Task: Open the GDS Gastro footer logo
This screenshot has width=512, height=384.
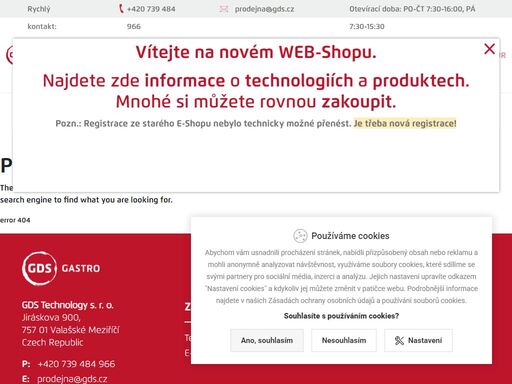Action: [61, 268]
